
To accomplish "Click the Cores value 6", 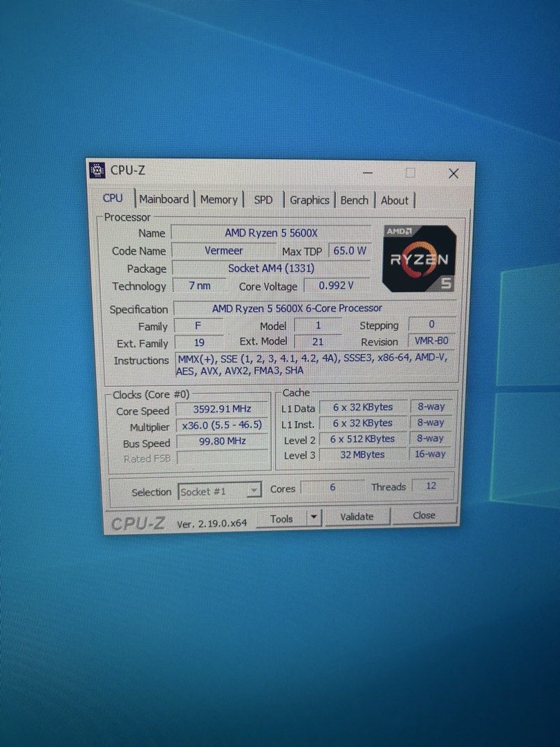I will tap(333, 487).
